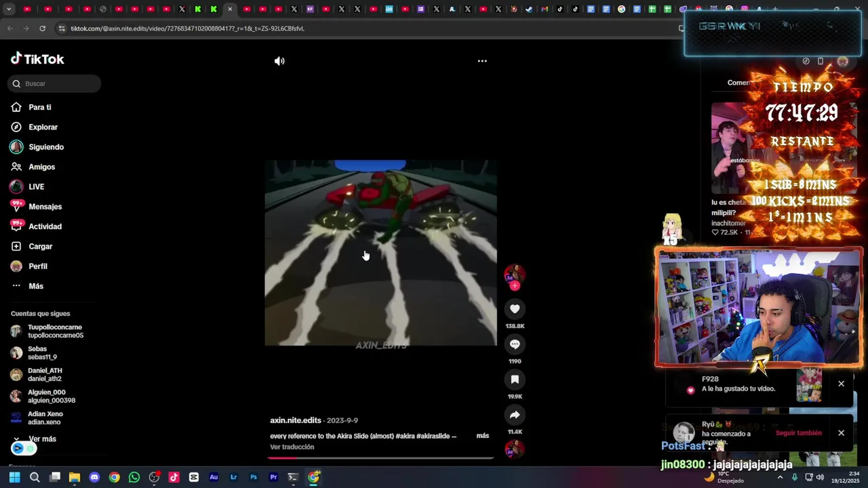Dismiss Ryū follower notification

coord(841,433)
